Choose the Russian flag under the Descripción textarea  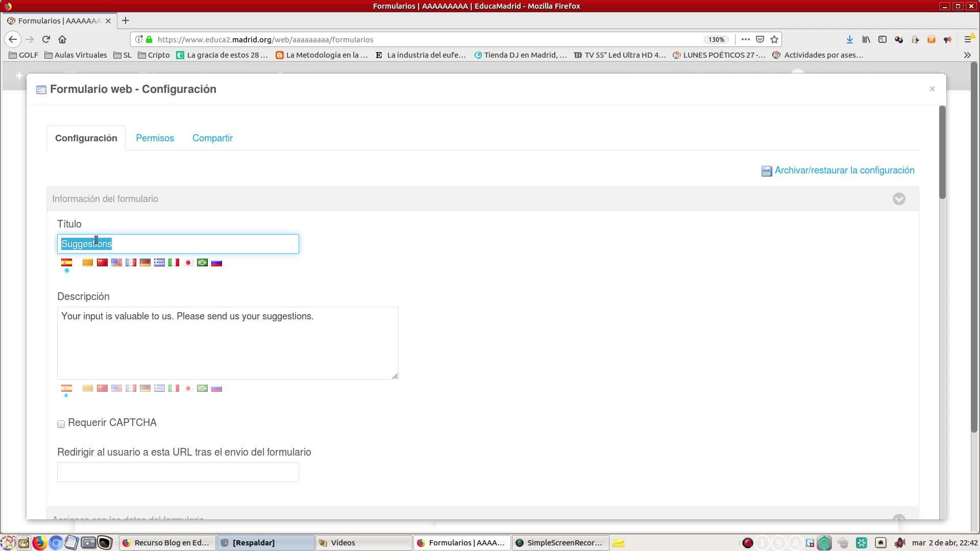pyautogui.click(x=216, y=388)
